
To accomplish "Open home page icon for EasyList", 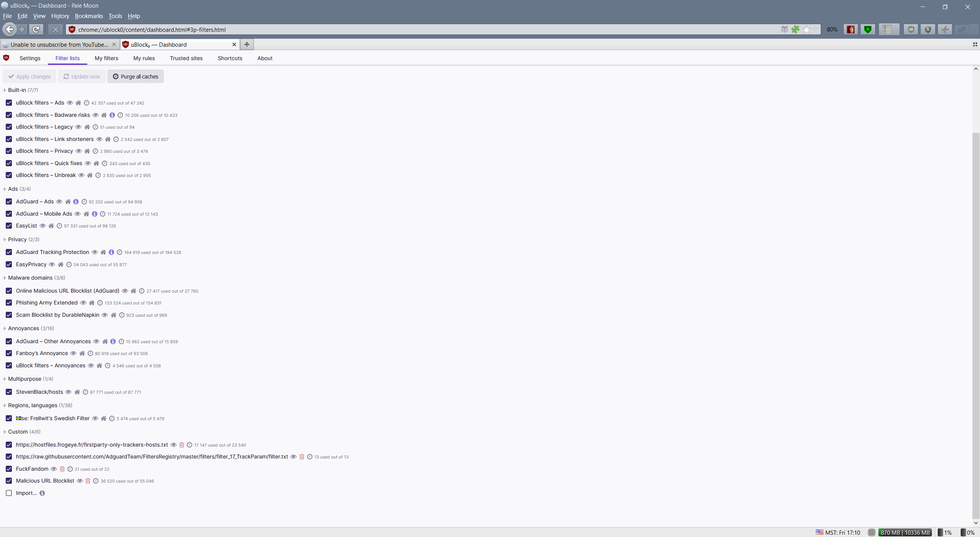I will coord(51,226).
